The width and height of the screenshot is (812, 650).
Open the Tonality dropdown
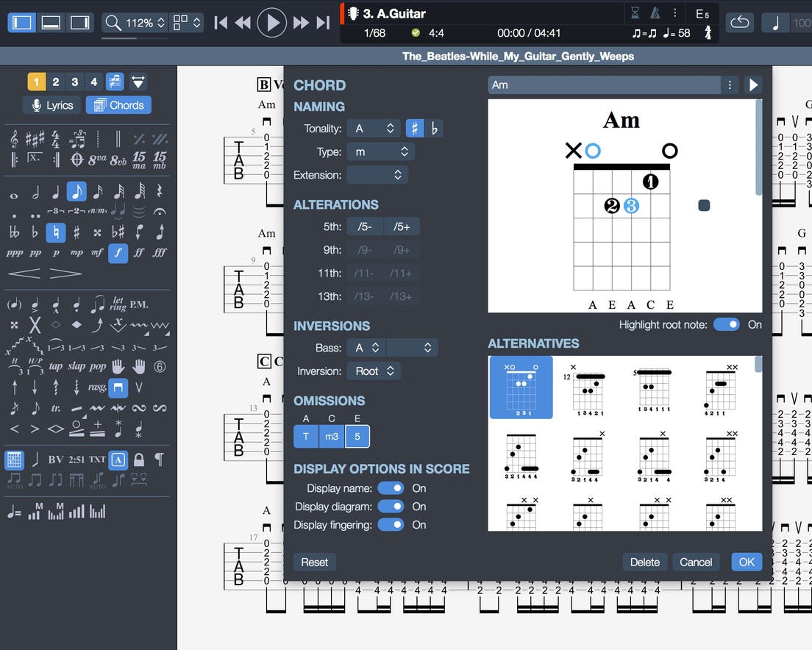(x=373, y=129)
